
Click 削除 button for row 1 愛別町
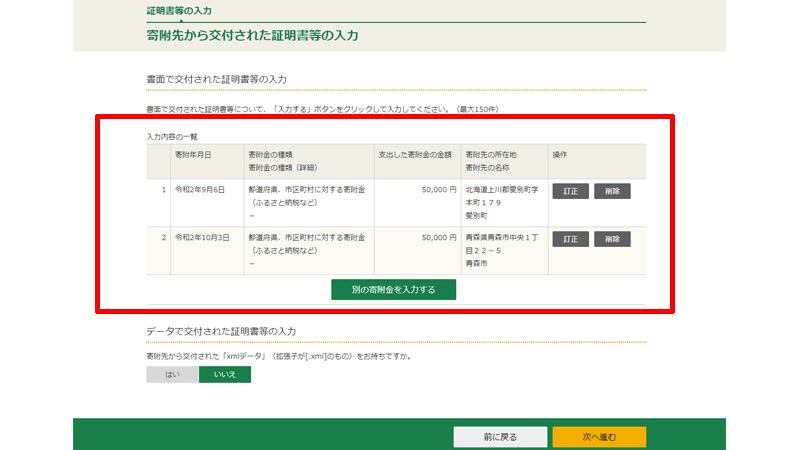(612, 191)
